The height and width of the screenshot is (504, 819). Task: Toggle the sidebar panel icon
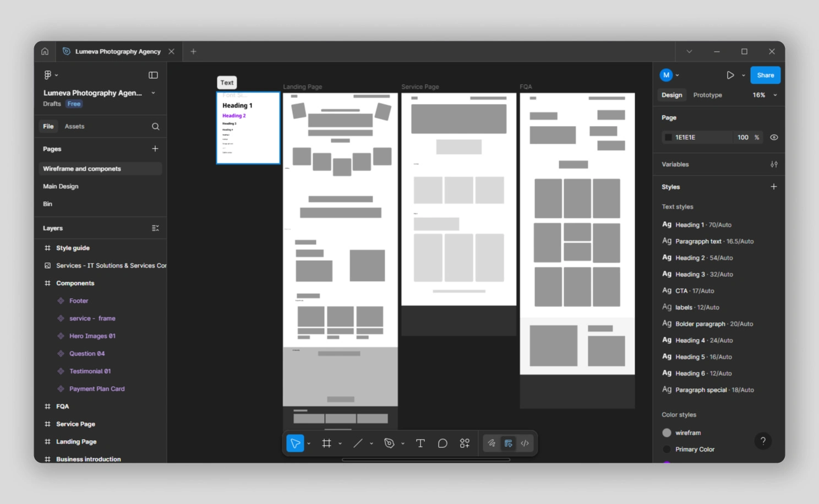[x=153, y=75]
